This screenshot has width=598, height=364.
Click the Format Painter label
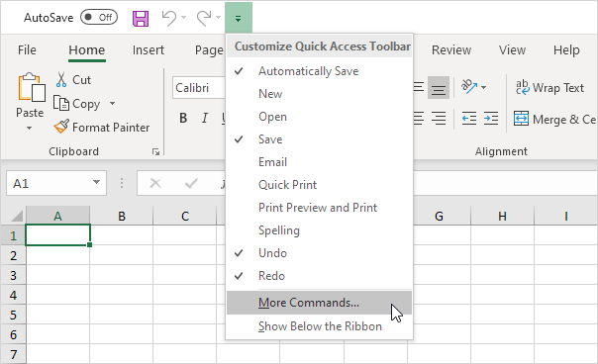[111, 128]
